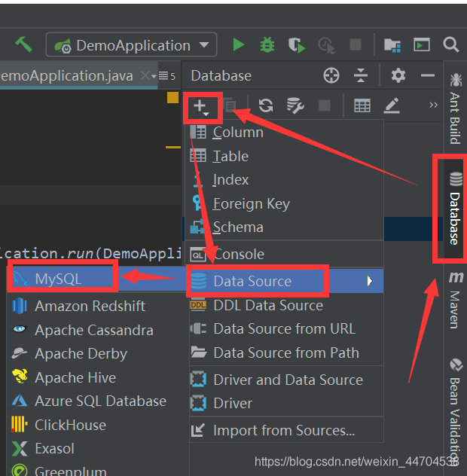Image resolution: width=467 pixels, height=476 pixels.
Task: Open the Bean Validation side tab
Action: tap(455, 413)
